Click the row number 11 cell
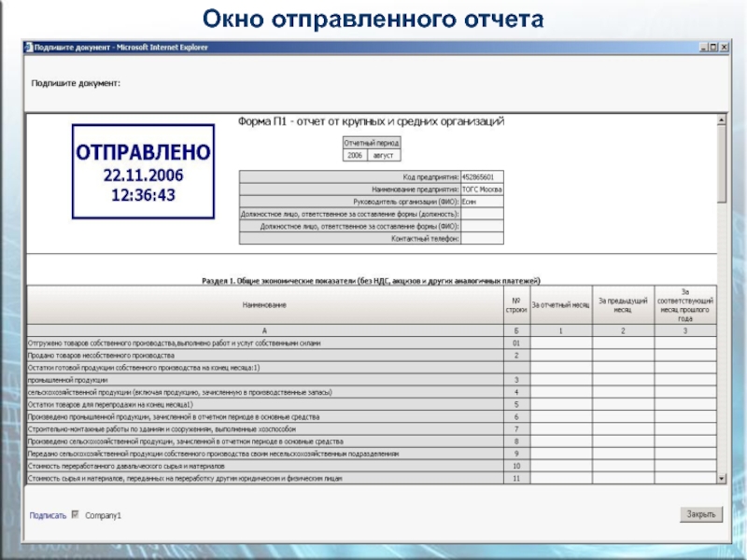 pos(516,478)
